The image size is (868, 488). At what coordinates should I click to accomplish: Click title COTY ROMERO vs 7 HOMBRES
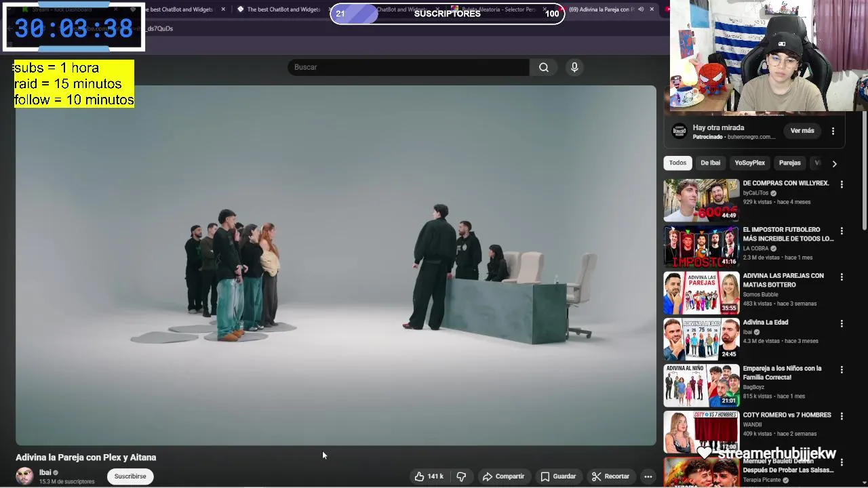coord(787,415)
